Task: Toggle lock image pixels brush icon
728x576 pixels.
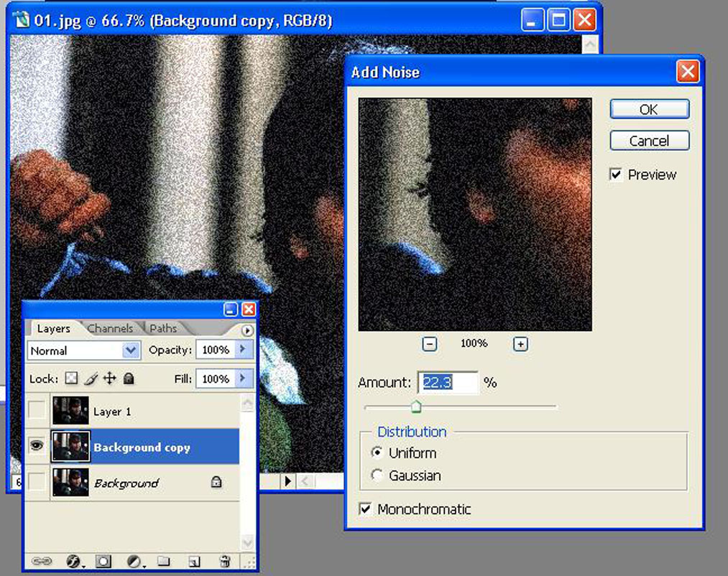Action: tap(91, 378)
